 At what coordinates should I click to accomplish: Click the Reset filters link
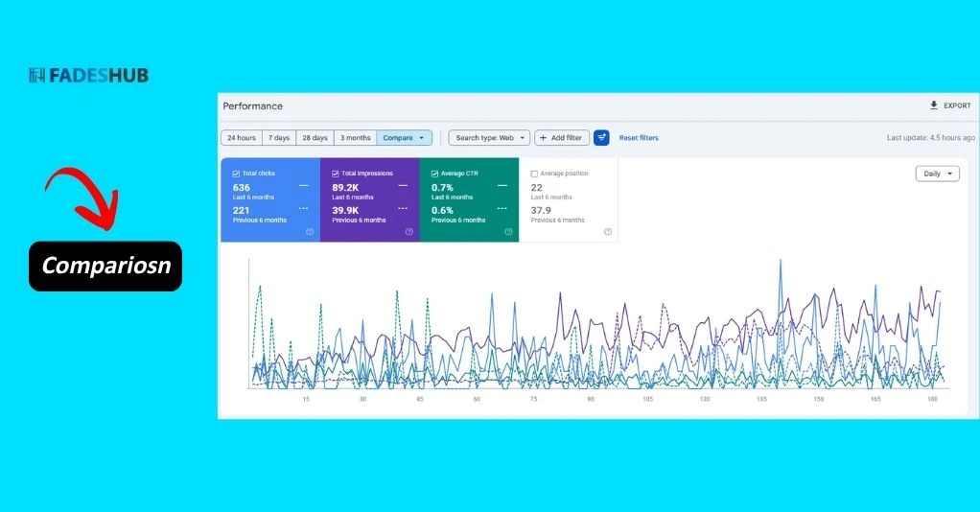(x=639, y=138)
